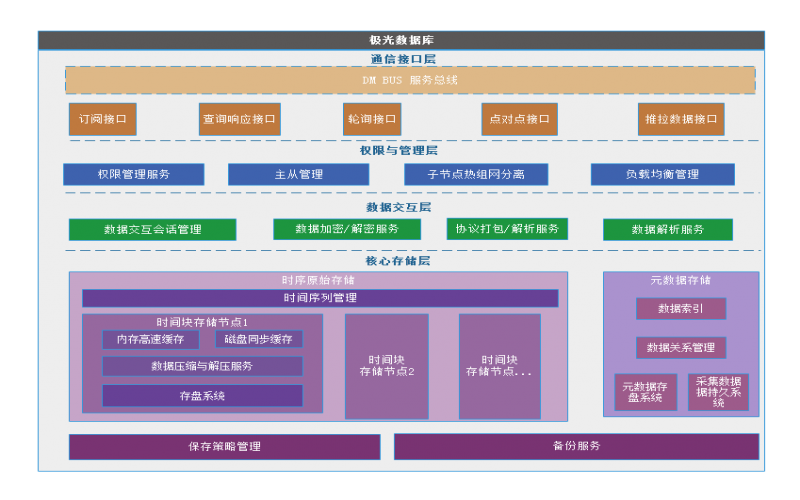This screenshot has height=500, width=800.
Task: Click the 数据压缩与解压服务 box
Action: point(202,366)
